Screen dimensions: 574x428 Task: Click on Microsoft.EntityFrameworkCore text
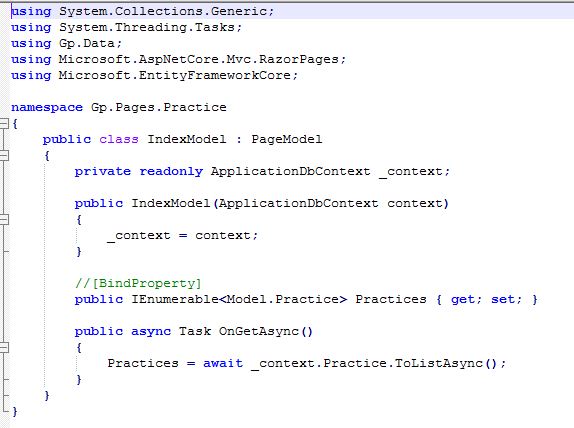pyautogui.click(x=178, y=75)
